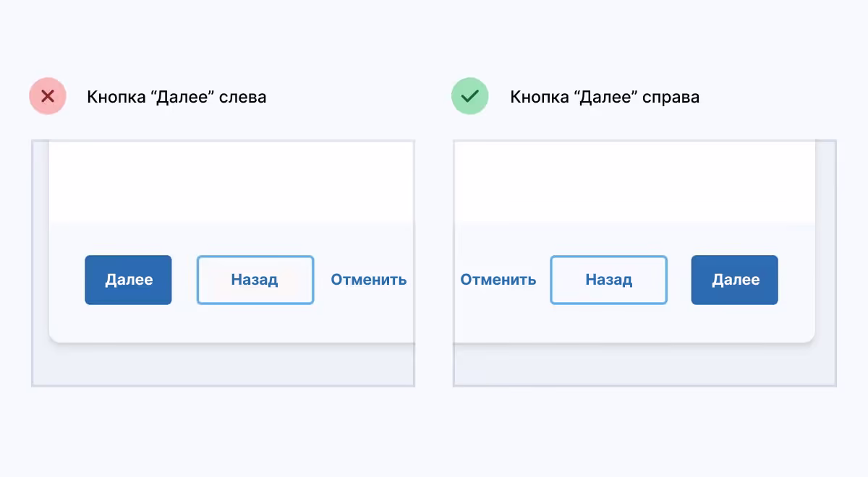Click the gray strip below the right card
Viewport: 868px width, 477px height.
coord(644,367)
